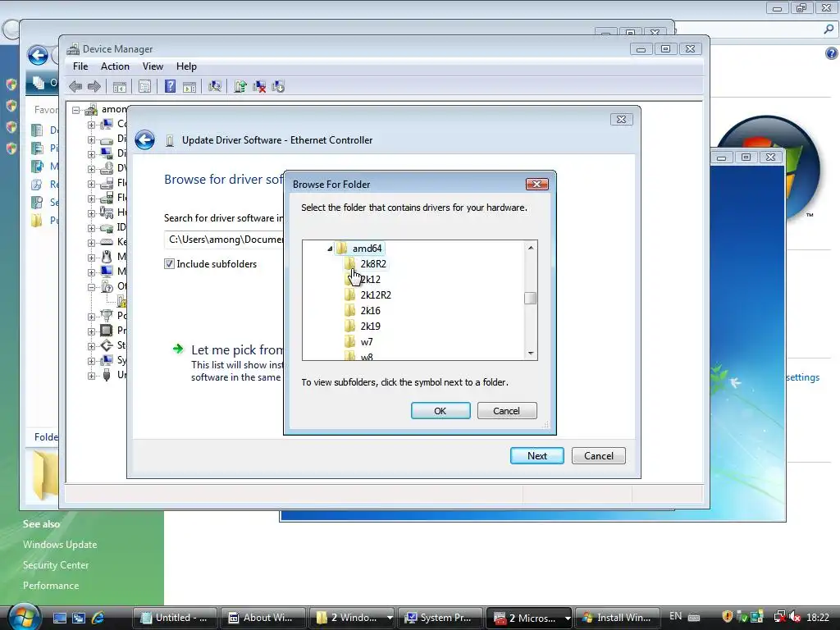Click the Forward arrow in Device Manager toolbar
The height and width of the screenshot is (630, 840).
tap(94, 86)
